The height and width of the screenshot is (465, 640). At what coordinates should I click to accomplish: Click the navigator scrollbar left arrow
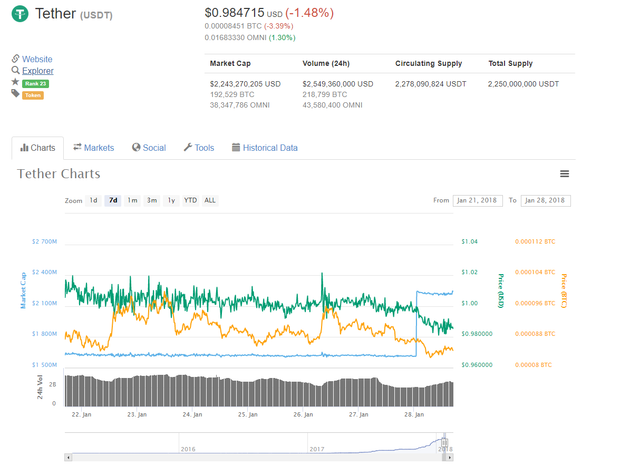coord(68,457)
